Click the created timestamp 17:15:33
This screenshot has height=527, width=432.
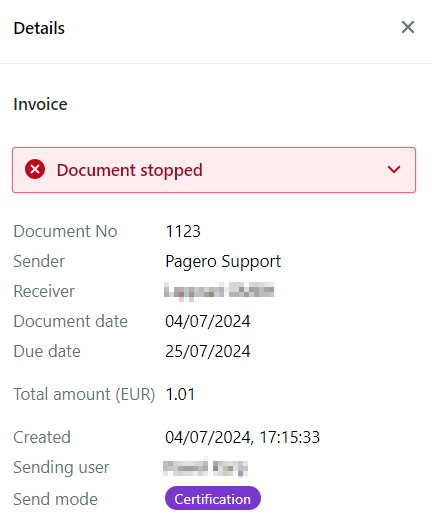(x=289, y=437)
